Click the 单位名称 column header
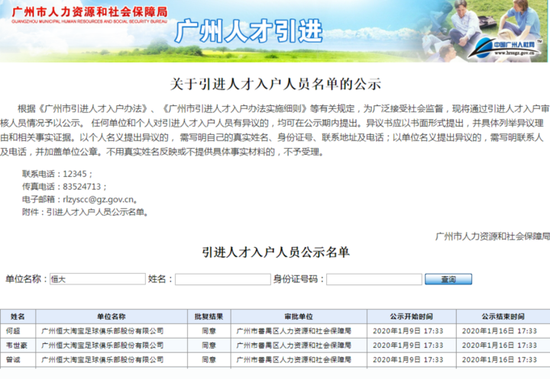This screenshot has width=550, height=379. coord(111,317)
